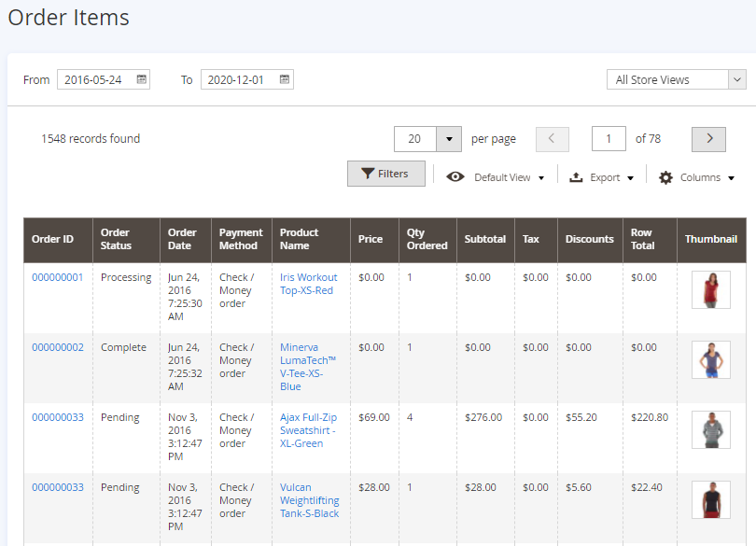Image resolution: width=756 pixels, height=546 pixels.
Task: Click the Default View eye icon
Action: click(455, 177)
